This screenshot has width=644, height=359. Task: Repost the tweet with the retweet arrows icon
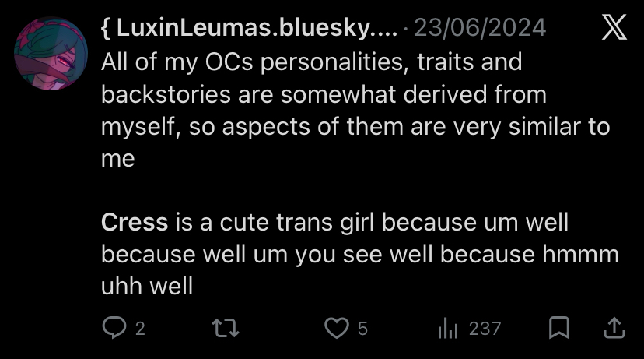[x=226, y=329]
